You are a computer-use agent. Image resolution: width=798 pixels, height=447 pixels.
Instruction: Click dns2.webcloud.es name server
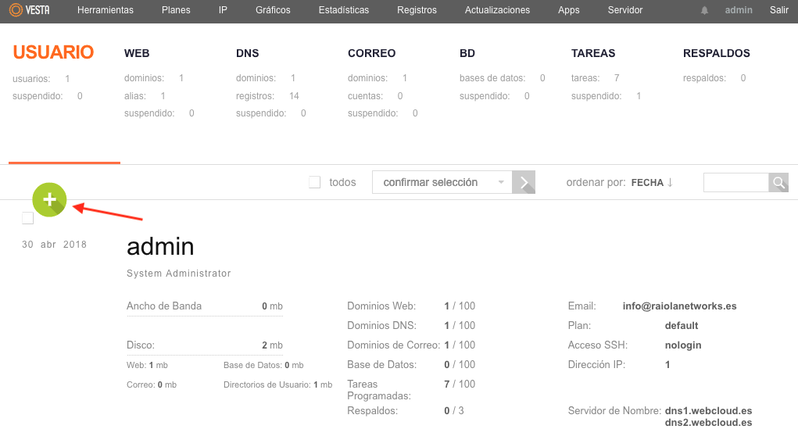(708, 423)
